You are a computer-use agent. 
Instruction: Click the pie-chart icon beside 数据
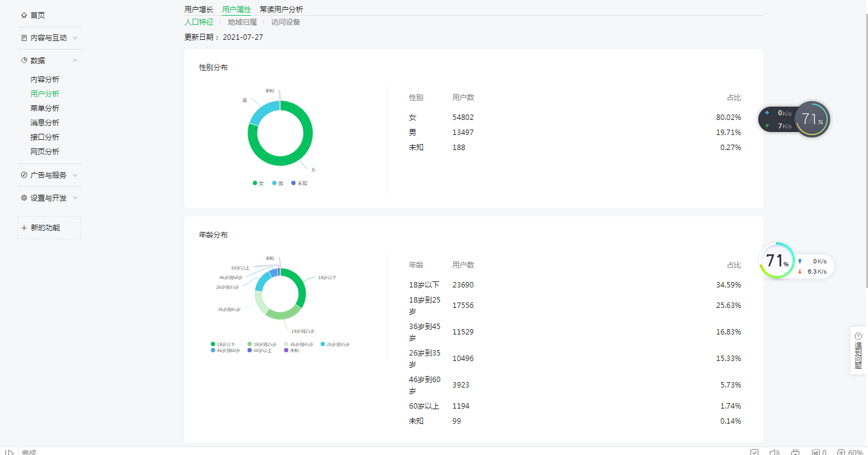tap(24, 60)
